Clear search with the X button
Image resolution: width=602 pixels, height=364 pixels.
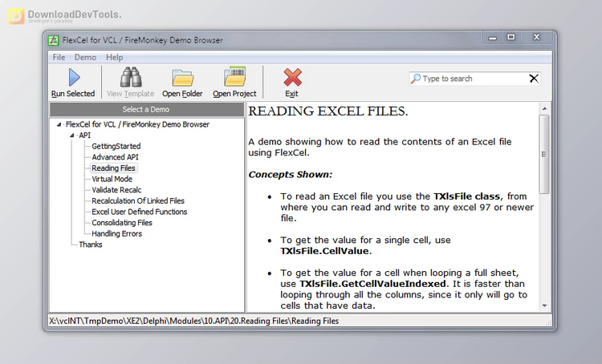(534, 79)
